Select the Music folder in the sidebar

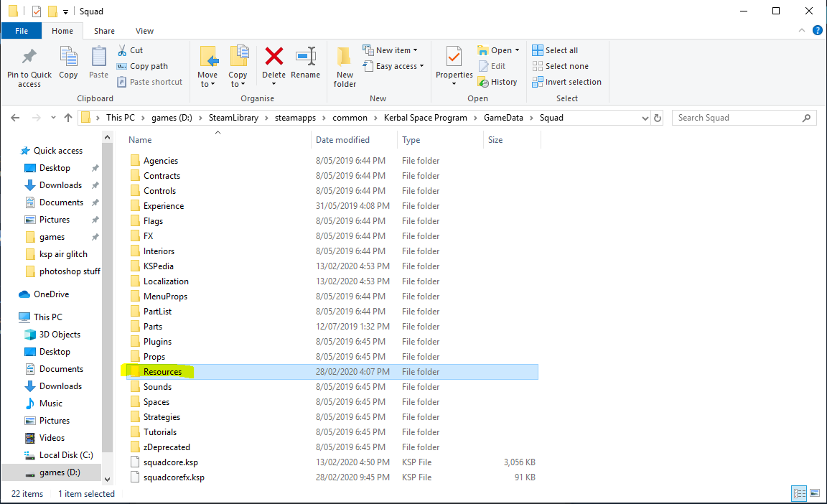(x=44, y=403)
